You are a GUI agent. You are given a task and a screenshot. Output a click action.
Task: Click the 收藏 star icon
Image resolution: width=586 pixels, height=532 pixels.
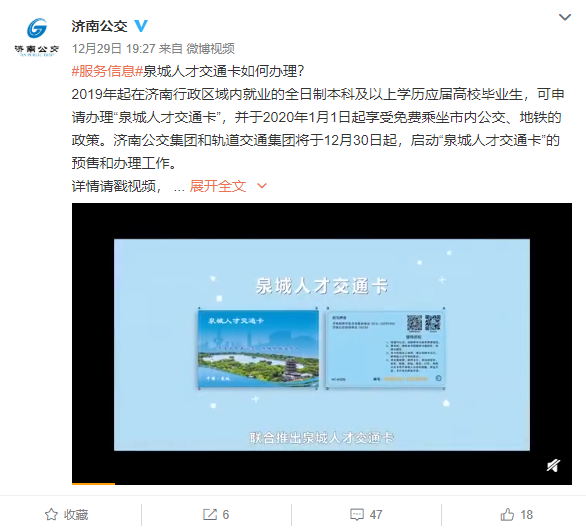click(x=51, y=514)
